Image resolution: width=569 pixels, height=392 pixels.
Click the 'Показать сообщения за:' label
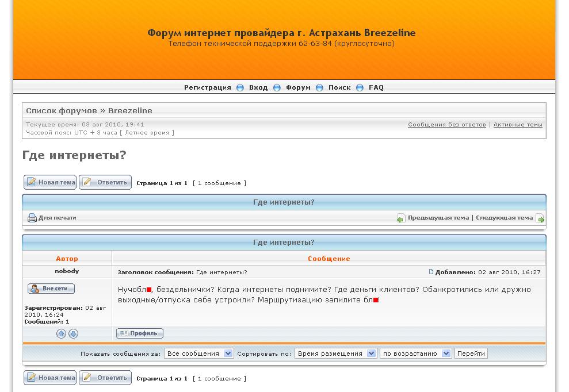point(120,353)
